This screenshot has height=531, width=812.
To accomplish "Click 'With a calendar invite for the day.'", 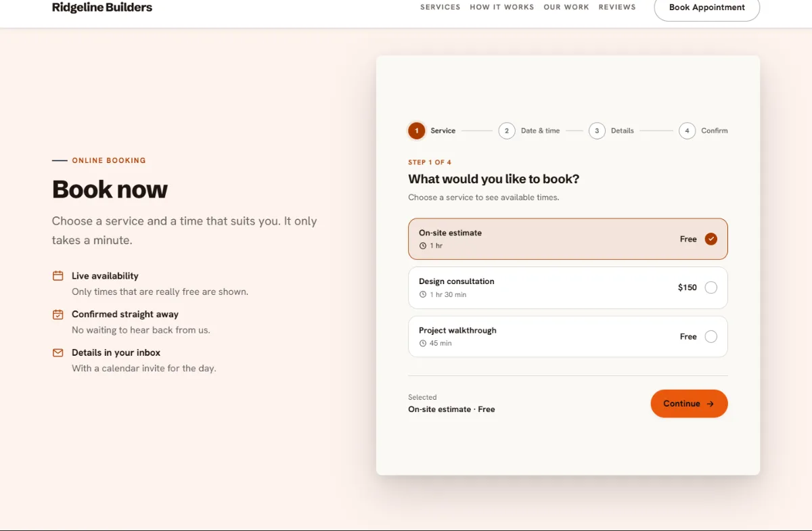I will tap(144, 369).
